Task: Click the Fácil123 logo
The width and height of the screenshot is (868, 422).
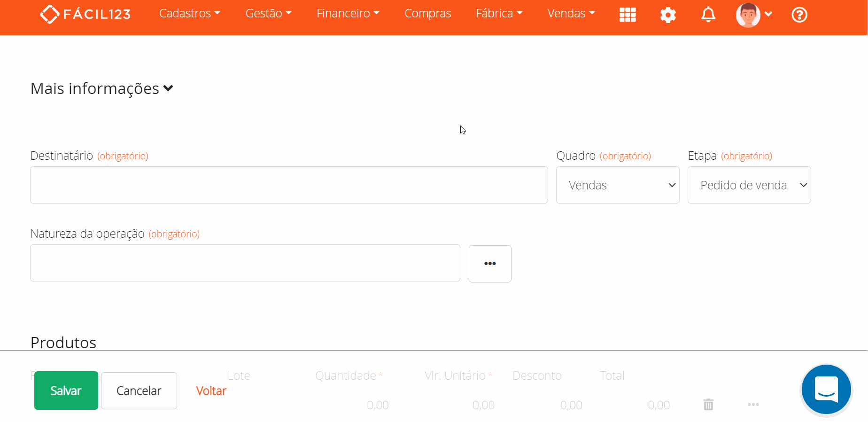Action: pyautogui.click(x=85, y=14)
